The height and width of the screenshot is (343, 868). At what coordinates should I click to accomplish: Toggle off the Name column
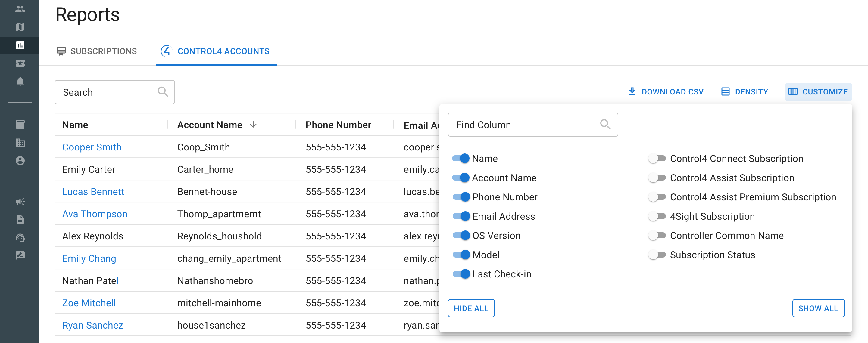(461, 158)
